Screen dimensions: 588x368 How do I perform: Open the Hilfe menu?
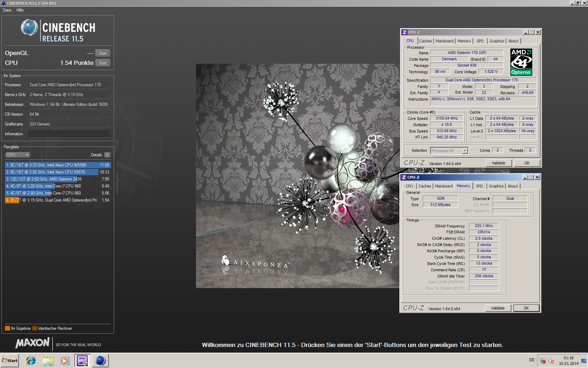20,10
